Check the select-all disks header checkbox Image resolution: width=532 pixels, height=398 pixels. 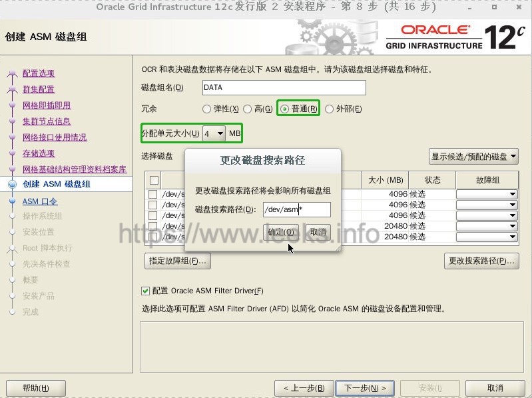click(x=154, y=180)
